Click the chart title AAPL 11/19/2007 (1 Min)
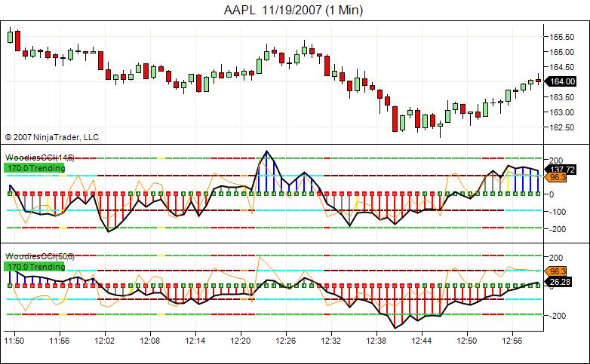 point(293,10)
